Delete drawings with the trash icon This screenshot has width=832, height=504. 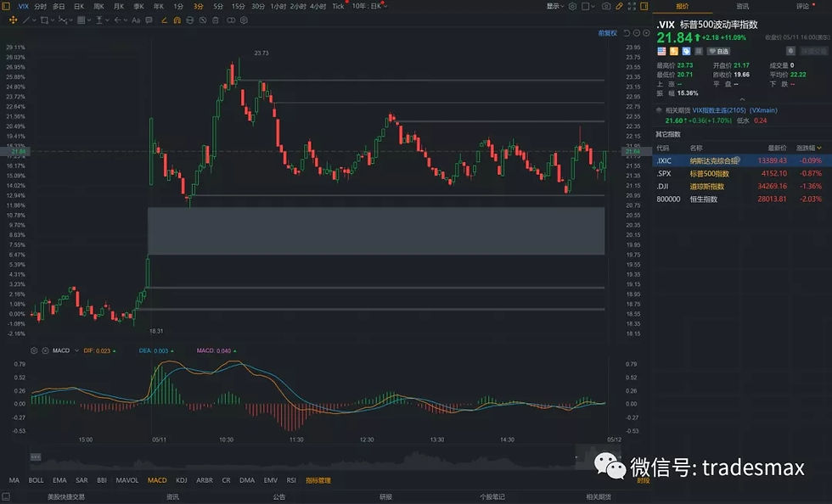click(216, 20)
